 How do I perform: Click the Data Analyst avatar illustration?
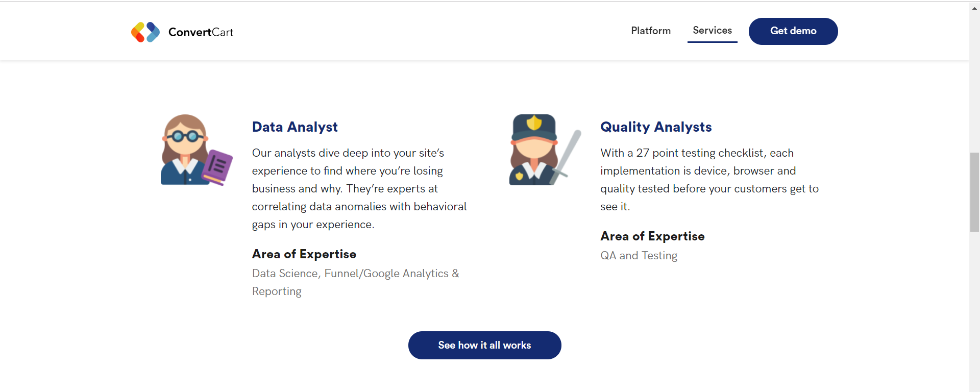click(185, 149)
